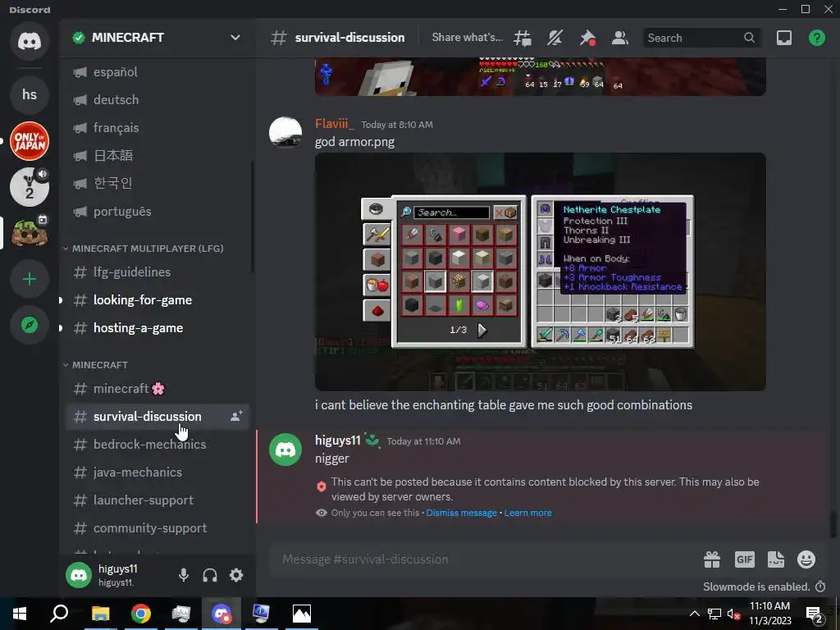Click invite icon next to survival-discussion
840x630 pixels.
236,416
